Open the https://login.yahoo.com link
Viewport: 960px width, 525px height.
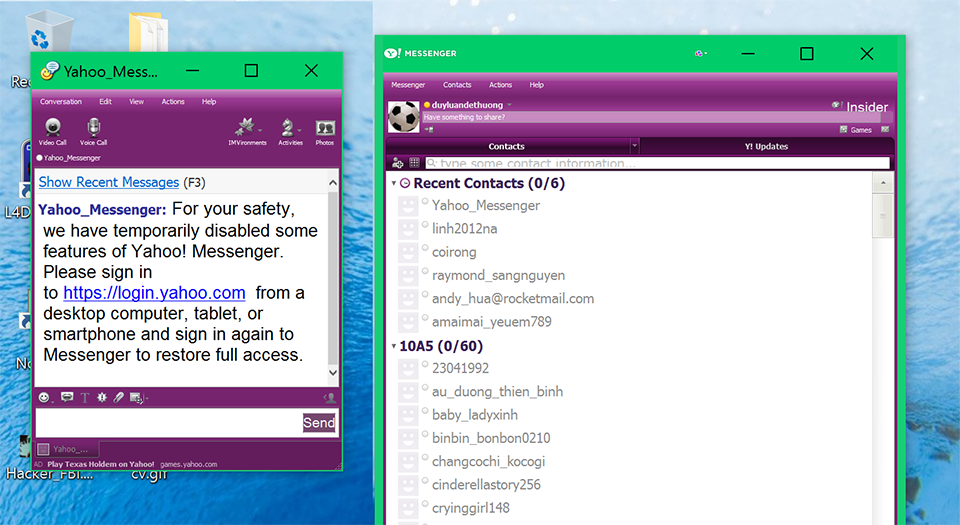(x=154, y=292)
